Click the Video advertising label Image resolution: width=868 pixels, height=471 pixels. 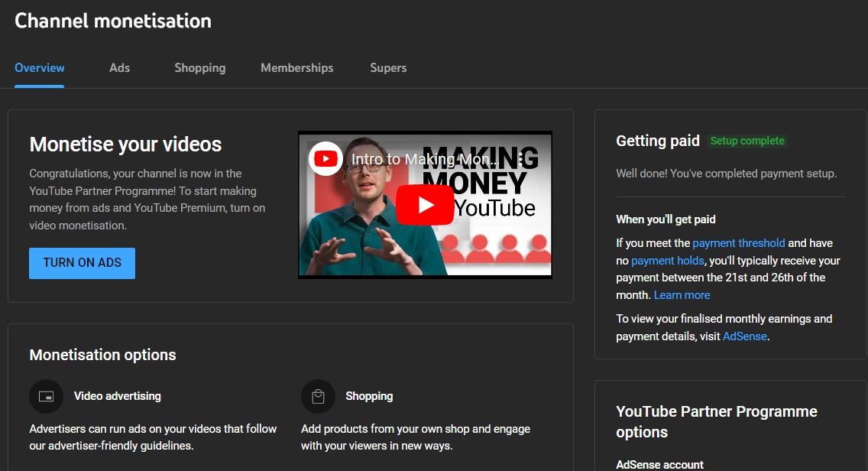click(118, 396)
